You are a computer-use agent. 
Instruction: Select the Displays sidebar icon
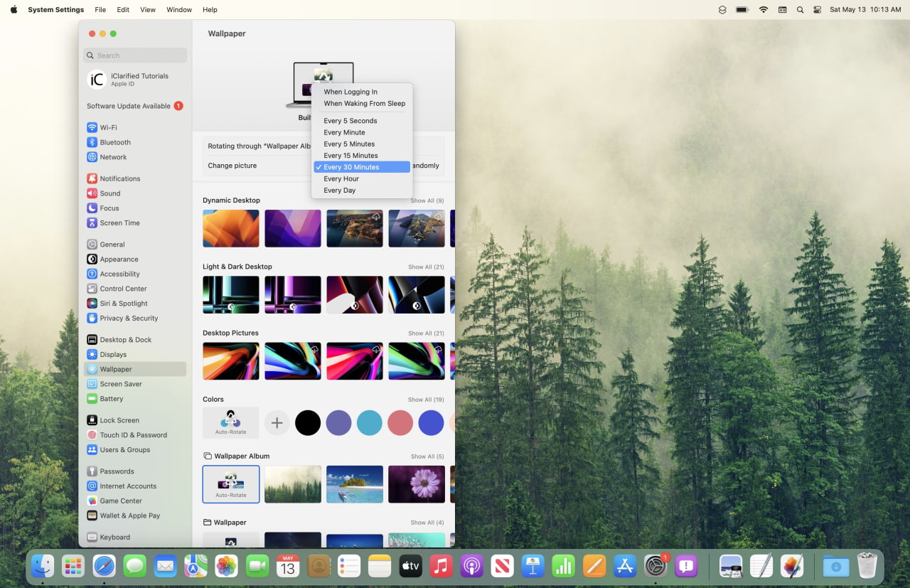tap(93, 354)
